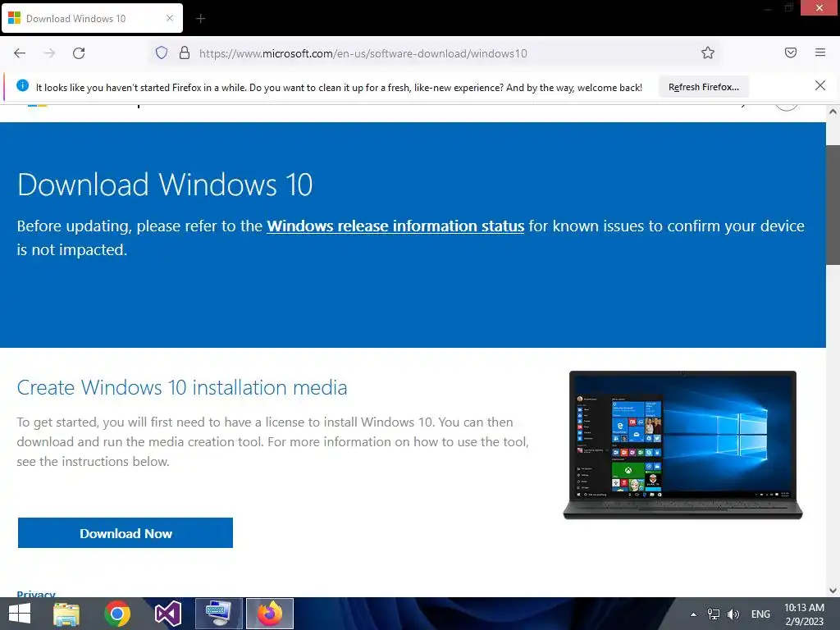Dismiss the Firefox refresh notification bar
This screenshot has height=630, width=840.
coord(820,85)
